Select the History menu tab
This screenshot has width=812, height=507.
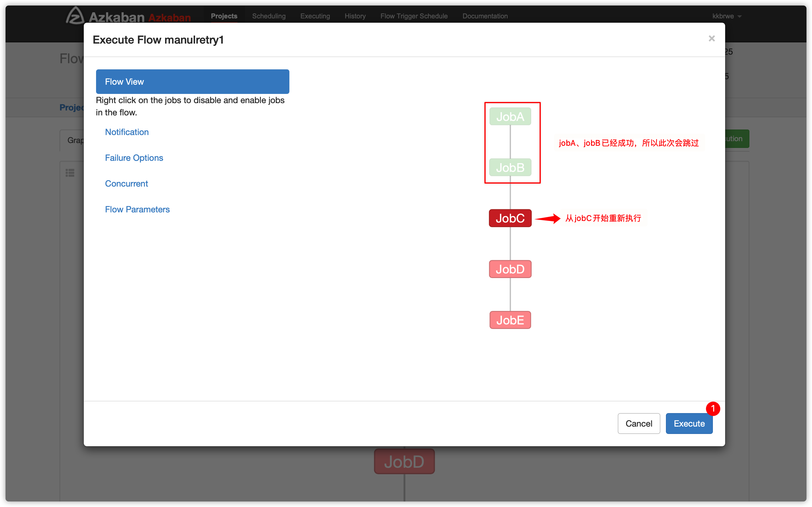356,16
